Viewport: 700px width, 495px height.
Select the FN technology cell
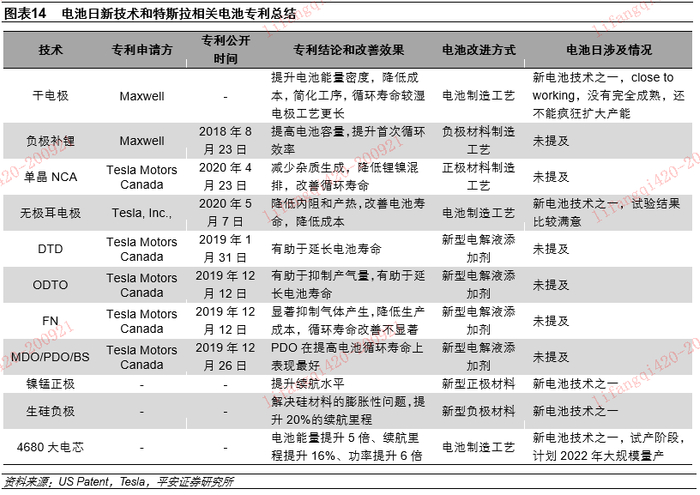[x=50, y=321]
